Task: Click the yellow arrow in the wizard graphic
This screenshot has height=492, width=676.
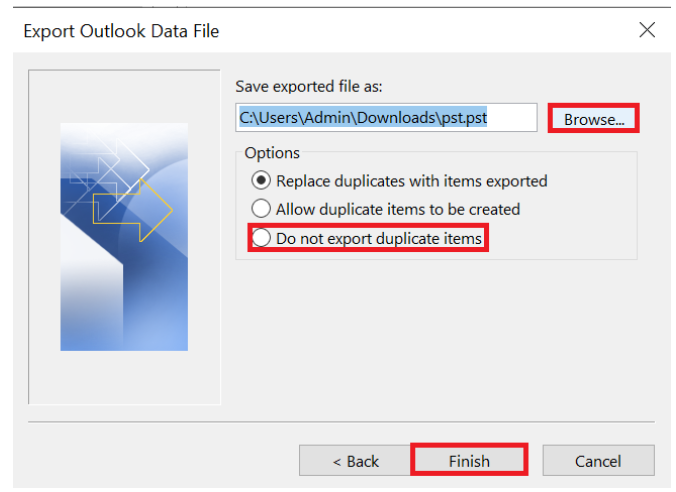Action: [x=133, y=210]
